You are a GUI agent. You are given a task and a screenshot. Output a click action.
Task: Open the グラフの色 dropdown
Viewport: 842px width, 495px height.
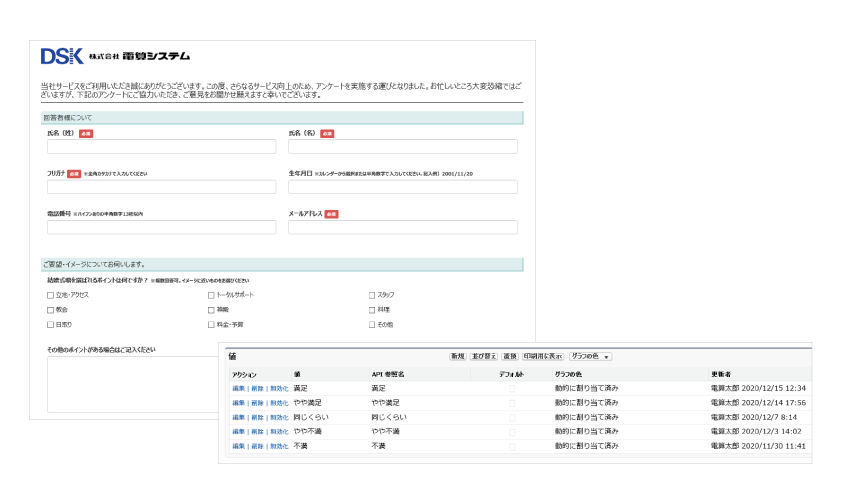590,356
